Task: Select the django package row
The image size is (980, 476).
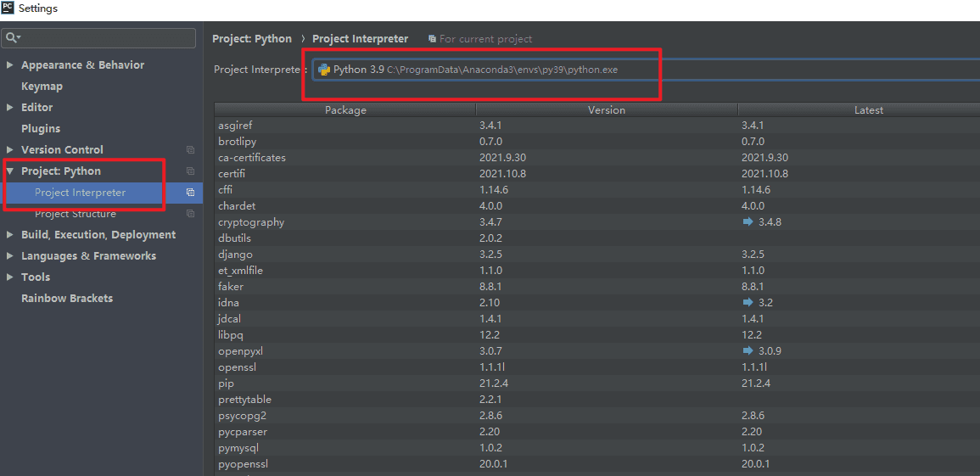Action: pos(596,255)
